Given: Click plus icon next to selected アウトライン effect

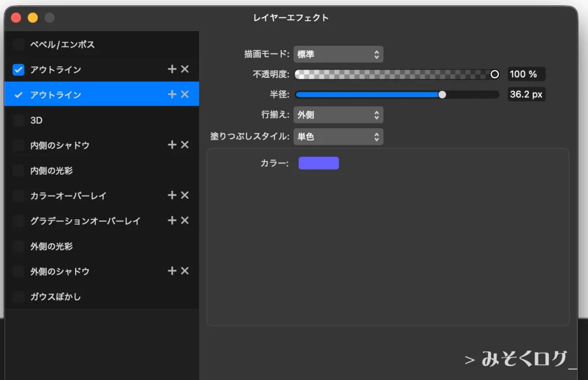Looking at the screenshot, I should tap(171, 94).
